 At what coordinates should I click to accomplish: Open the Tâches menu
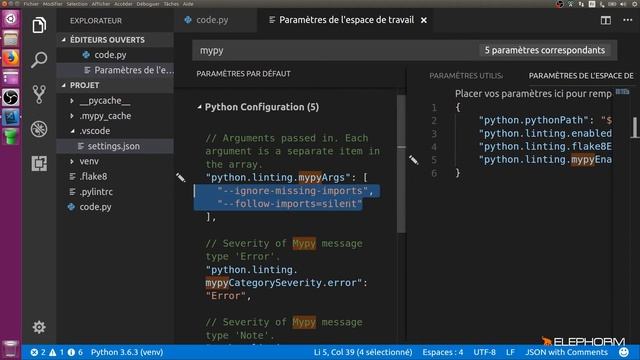[171, 4]
